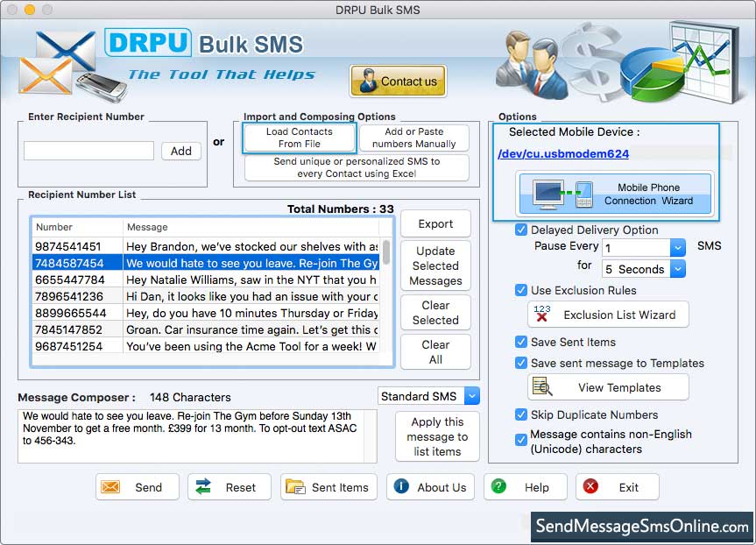Uncheck Use Exclusion Rules
This screenshot has width=756, height=545.
(x=520, y=290)
